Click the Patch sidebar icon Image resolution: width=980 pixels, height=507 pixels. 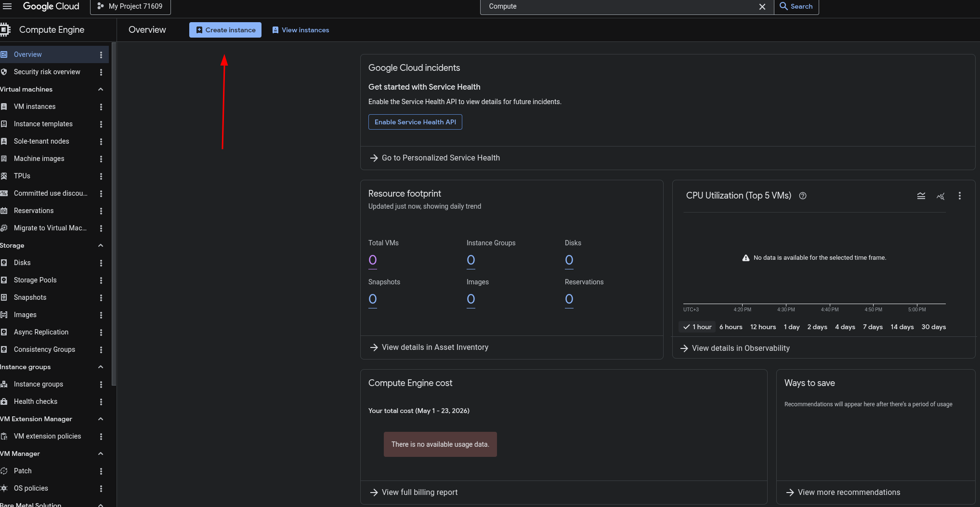(4, 471)
